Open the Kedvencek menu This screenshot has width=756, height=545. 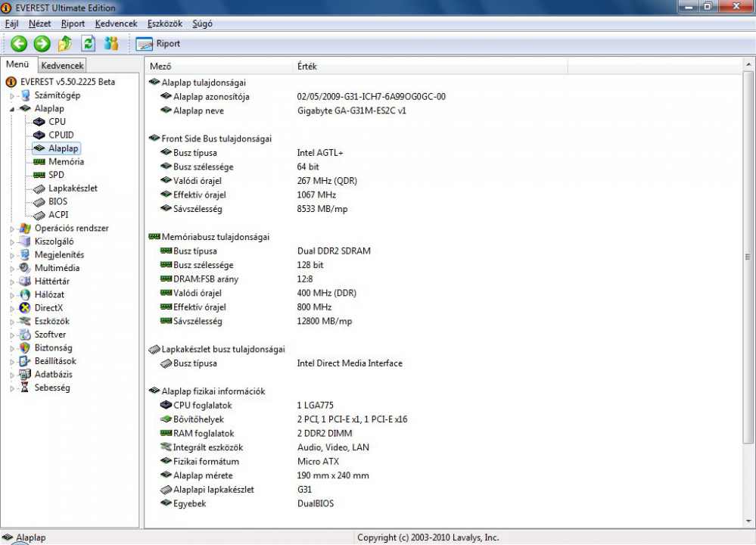[x=117, y=23]
